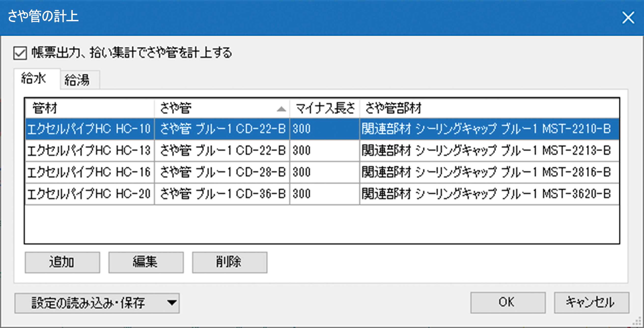Close the さや管の計上 dialog
The width and height of the screenshot is (644, 328).
click(628, 18)
